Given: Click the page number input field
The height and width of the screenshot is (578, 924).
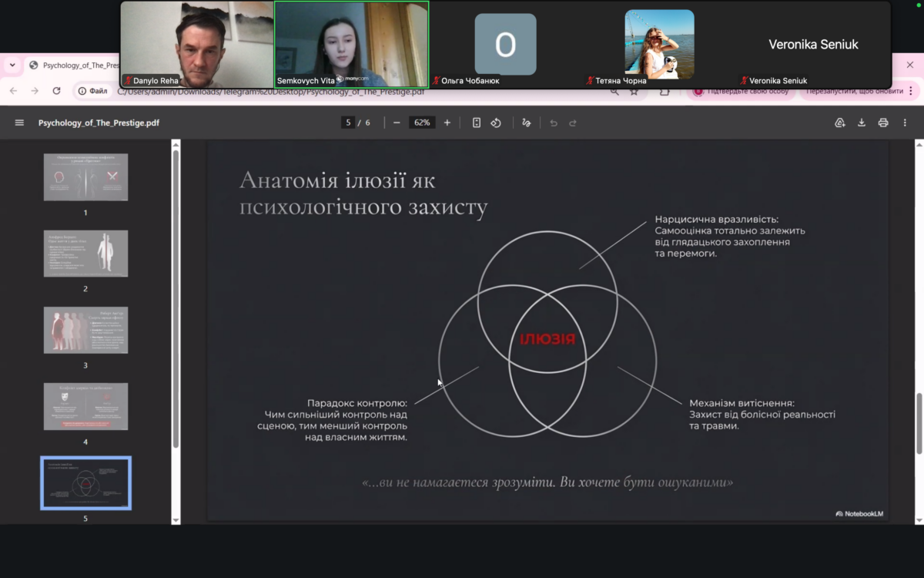Looking at the screenshot, I should [348, 123].
